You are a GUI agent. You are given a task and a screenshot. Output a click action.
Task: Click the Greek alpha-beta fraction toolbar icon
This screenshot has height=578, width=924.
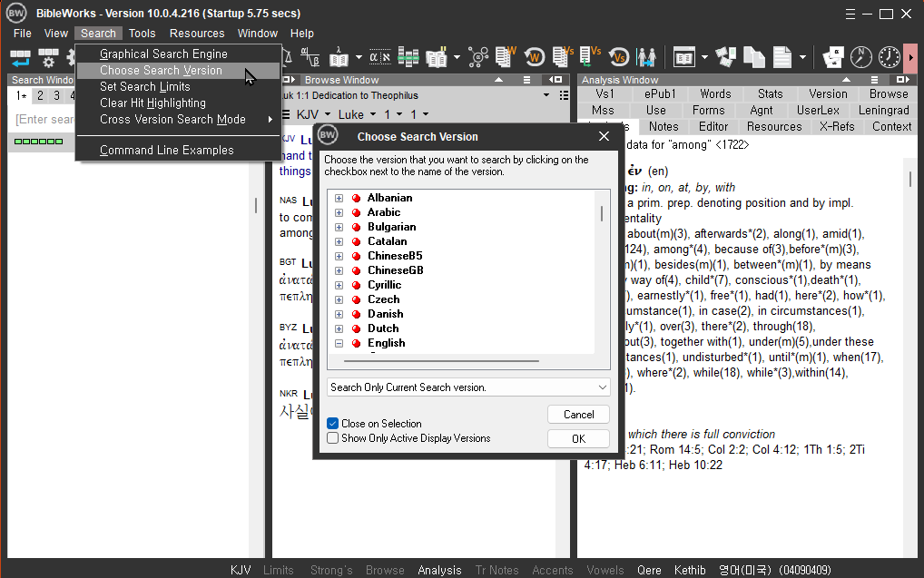click(x=310, y=57)
